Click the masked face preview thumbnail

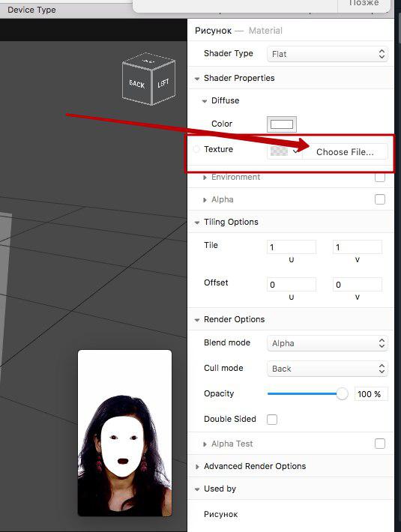125,433
